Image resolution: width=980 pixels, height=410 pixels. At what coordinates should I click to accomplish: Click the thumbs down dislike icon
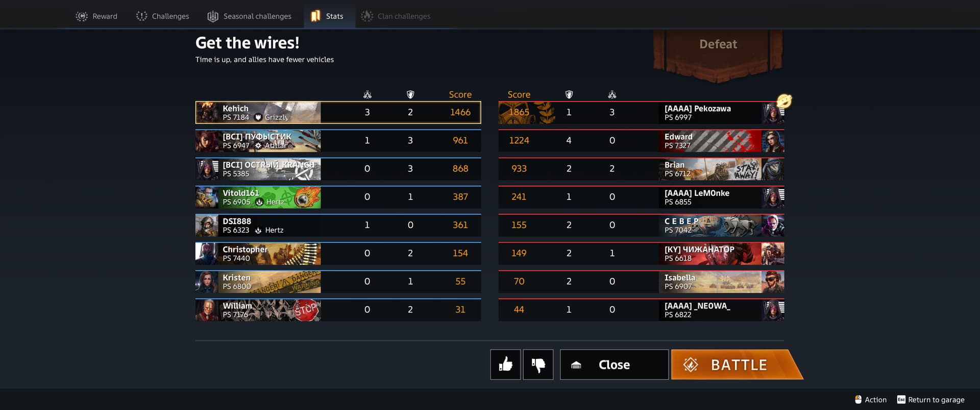click(x=538, y=365)
